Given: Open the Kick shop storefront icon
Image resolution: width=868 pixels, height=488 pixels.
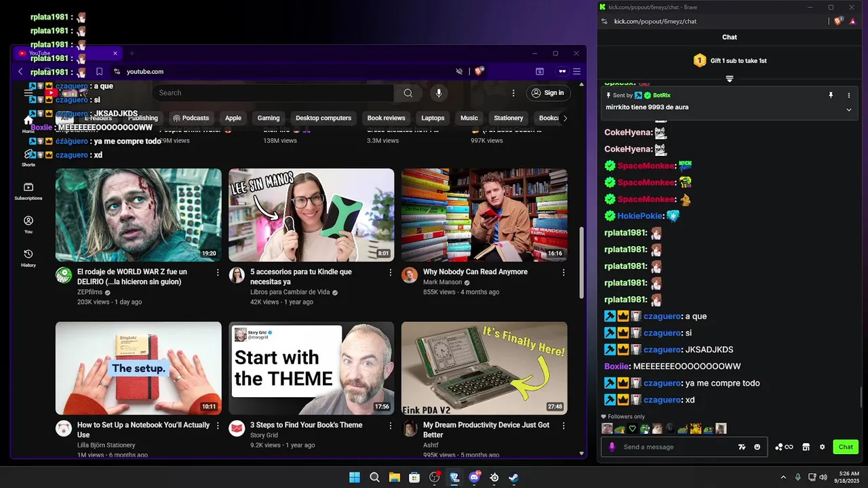Looking at the screenshot, I should pyautogui.click(x=806, y=447).
